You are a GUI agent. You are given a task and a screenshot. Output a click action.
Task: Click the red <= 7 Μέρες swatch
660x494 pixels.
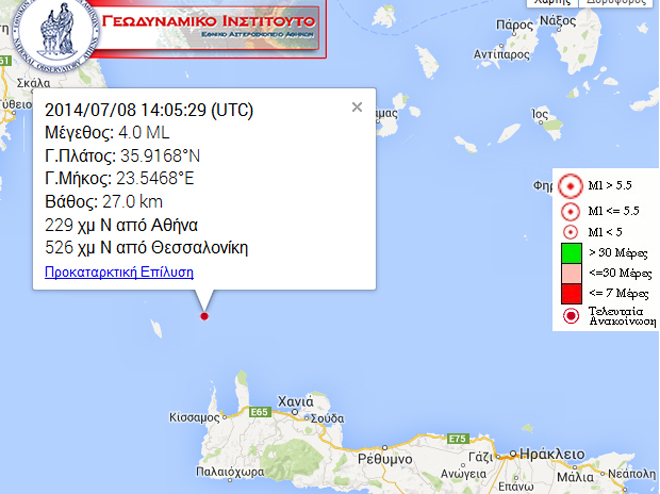click(570, 292)
